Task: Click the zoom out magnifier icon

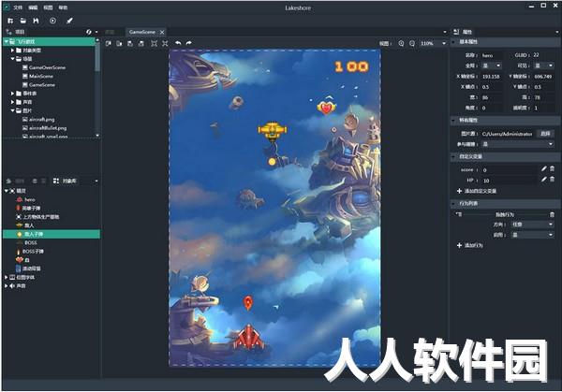Action: 412,43
